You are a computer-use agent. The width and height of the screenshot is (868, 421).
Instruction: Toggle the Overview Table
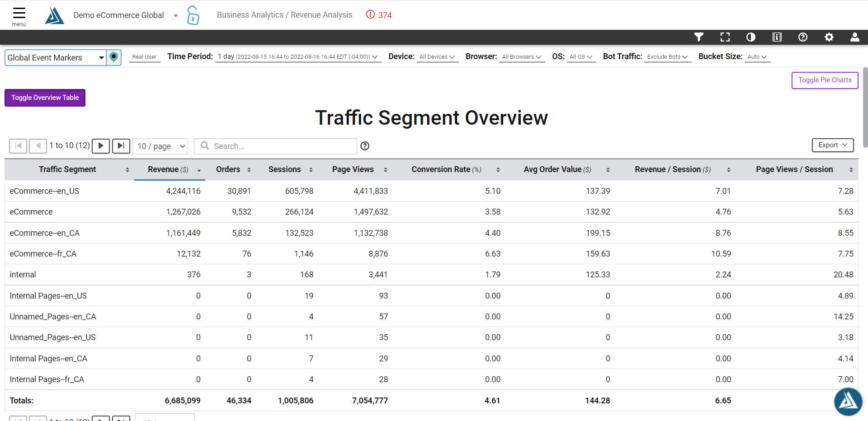coord(45,98)
